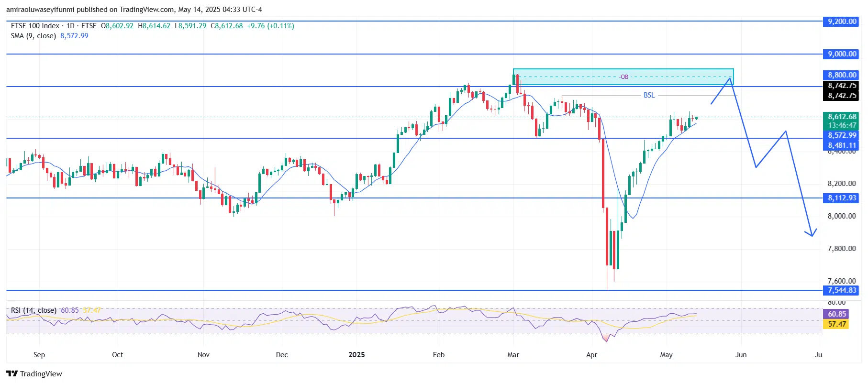
Task: Open the RSI (14, close) indicator legend
Action: (33, 310)
